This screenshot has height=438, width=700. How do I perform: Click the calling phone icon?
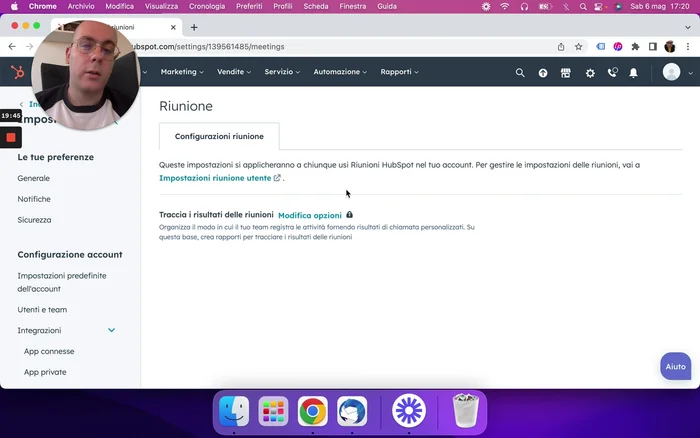[x=612, y=72]
